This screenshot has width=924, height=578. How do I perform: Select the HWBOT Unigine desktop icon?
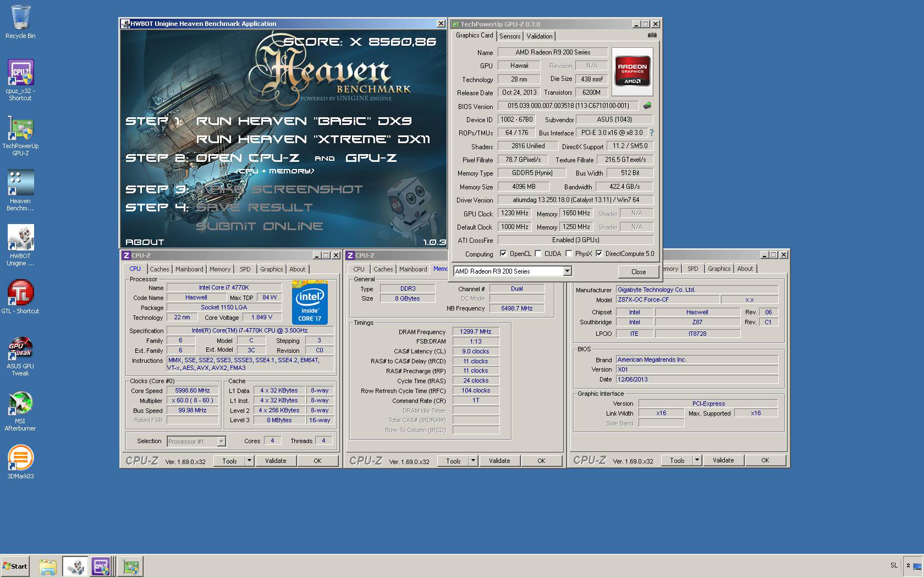pos(20,246)
